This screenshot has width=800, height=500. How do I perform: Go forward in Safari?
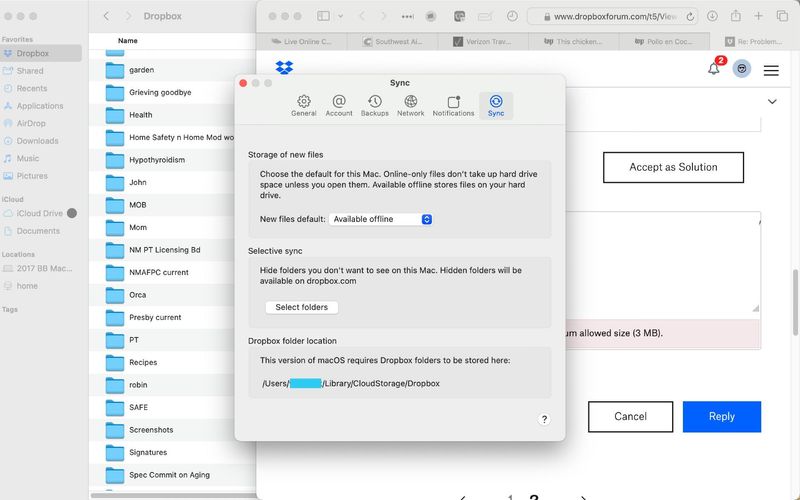tap(384, 16)
